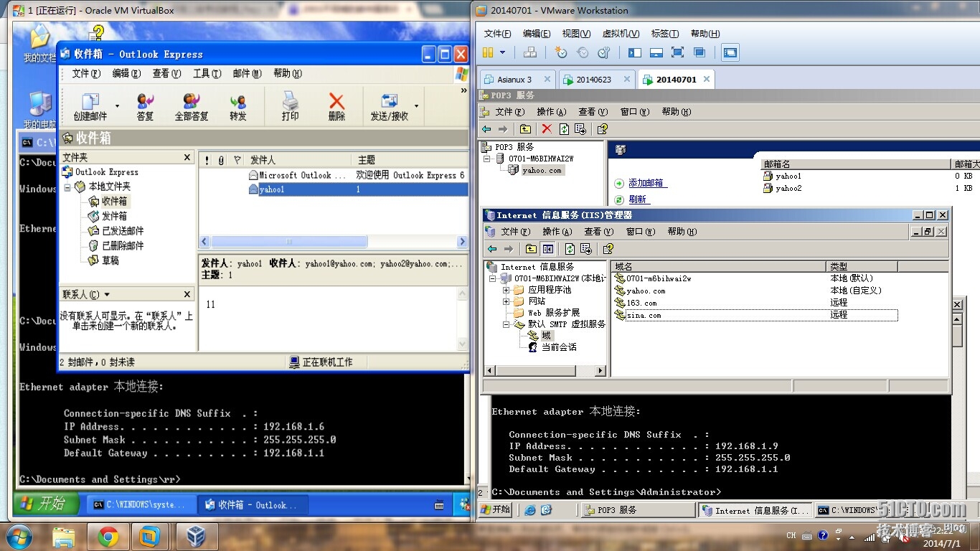The image size is (980, 551).
Task: Click POP3 console back arrow icon
Action: [487, 129]
